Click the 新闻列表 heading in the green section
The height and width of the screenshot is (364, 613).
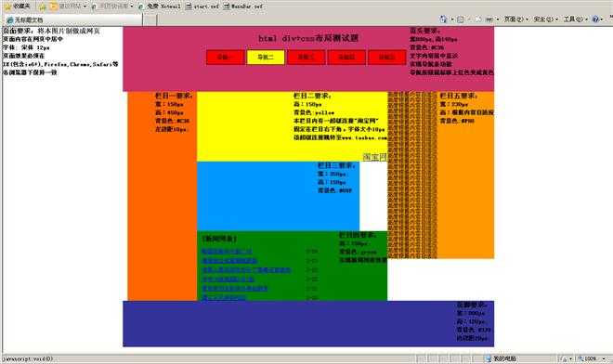point(219,239)
